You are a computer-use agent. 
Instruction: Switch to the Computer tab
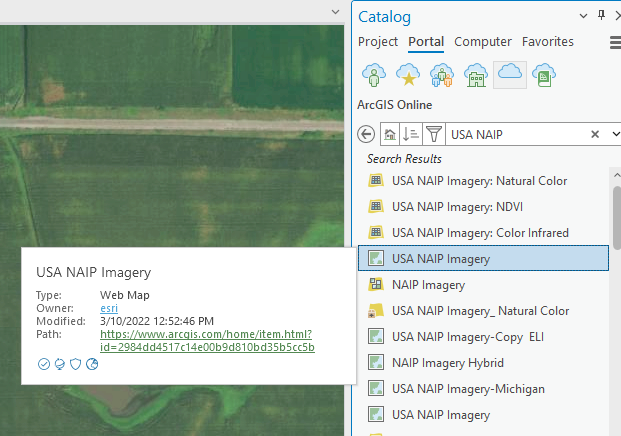coord(483,42)
